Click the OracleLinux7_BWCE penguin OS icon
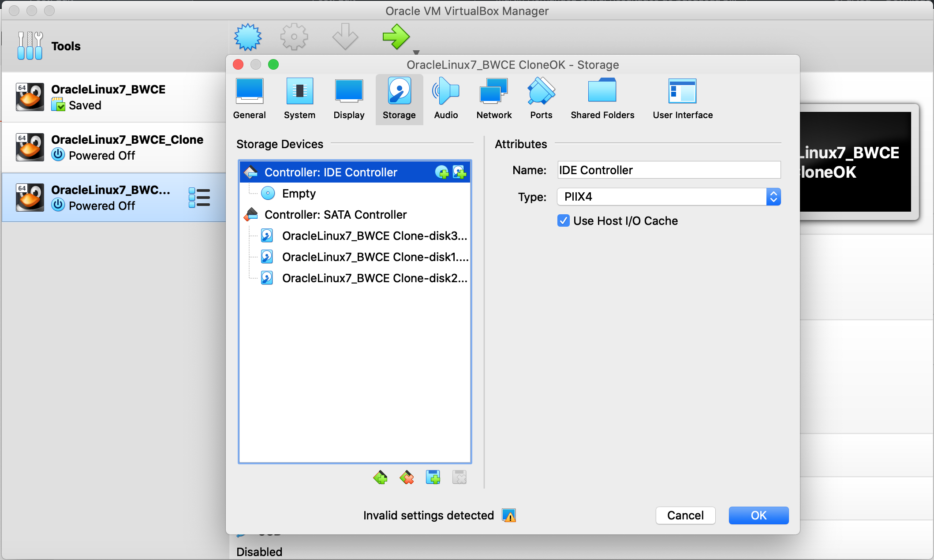This screenshot has width=934, height=560. [x=30, y=97]
